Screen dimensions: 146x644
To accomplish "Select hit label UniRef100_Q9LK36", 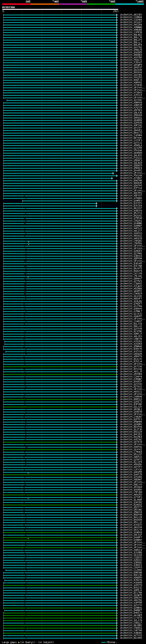I will pos(131,113).
